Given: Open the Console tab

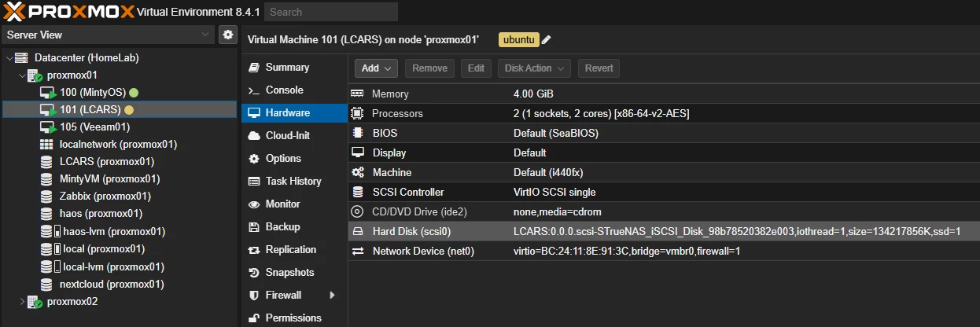Looking at the screenshot, I should coord(284,90).
